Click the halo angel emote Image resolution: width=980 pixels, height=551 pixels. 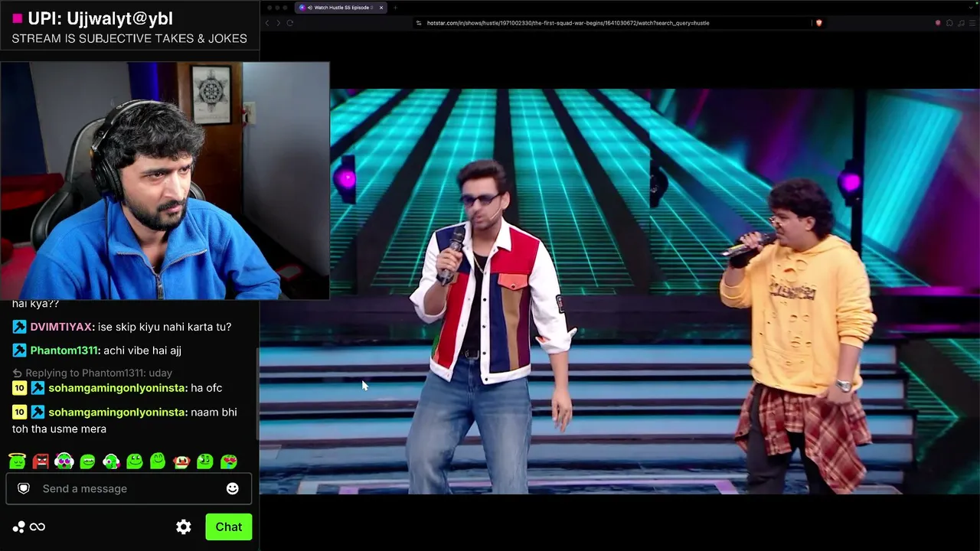pyautogui.click(x=17, y=461)
